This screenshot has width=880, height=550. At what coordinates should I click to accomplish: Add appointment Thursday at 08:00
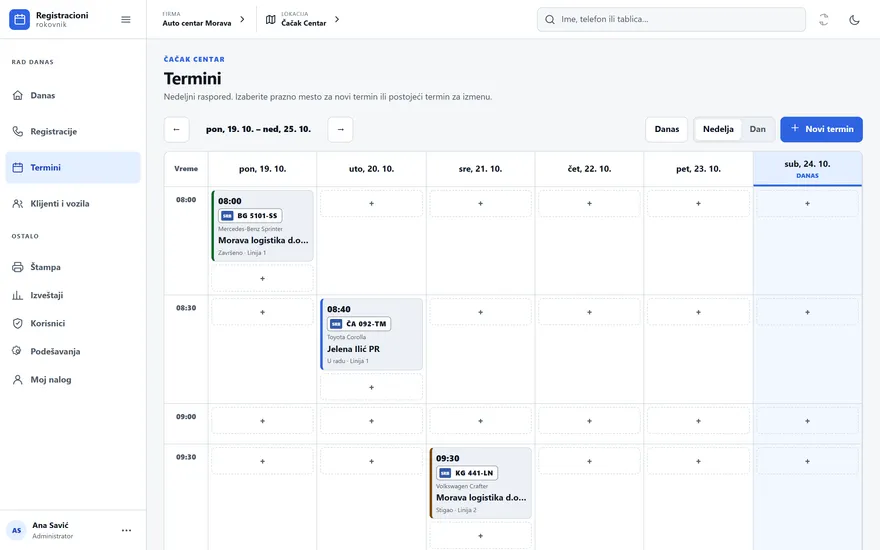click(x=589, y=204)
